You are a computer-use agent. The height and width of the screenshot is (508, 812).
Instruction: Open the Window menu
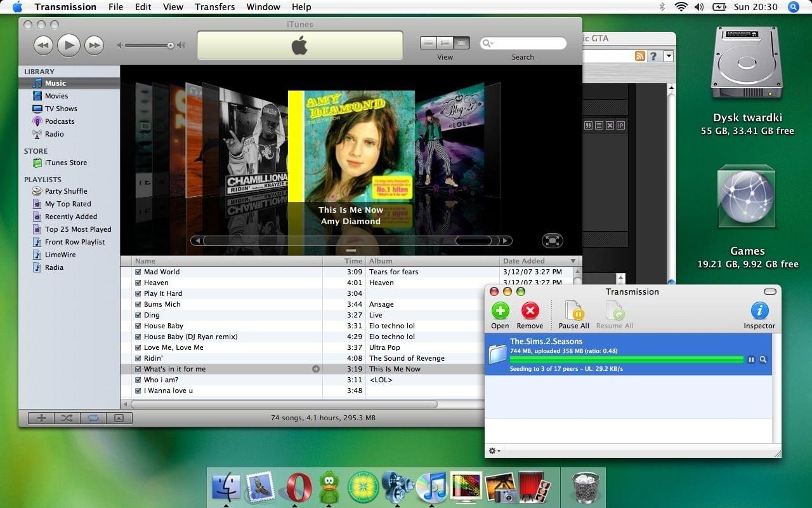263,7
